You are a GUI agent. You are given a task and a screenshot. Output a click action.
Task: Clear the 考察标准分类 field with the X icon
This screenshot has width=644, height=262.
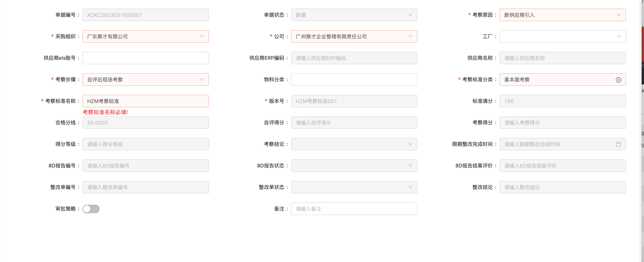[618, 80]
